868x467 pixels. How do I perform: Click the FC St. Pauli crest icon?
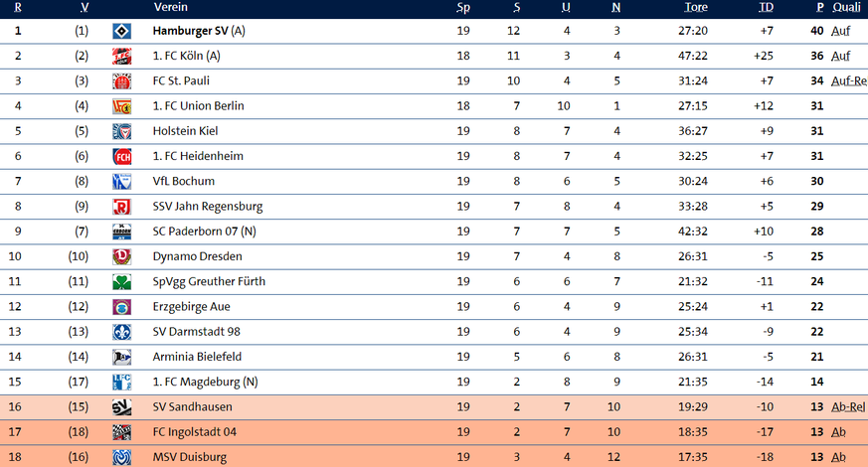click(122, 80)
